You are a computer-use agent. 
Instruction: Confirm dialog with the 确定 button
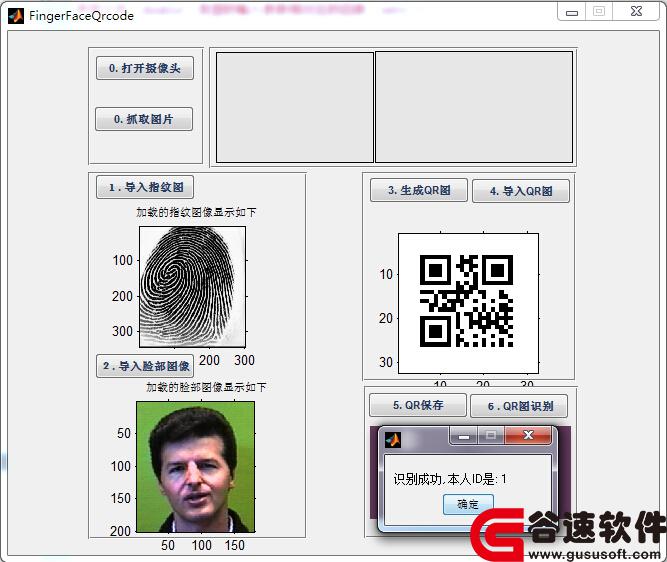tap(468, 504)
